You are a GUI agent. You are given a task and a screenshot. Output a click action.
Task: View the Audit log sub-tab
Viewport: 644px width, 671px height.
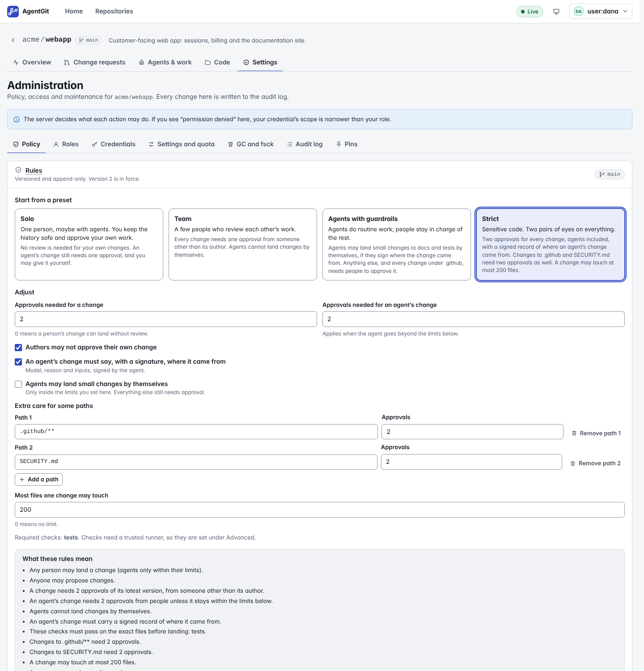pos(305,144)
